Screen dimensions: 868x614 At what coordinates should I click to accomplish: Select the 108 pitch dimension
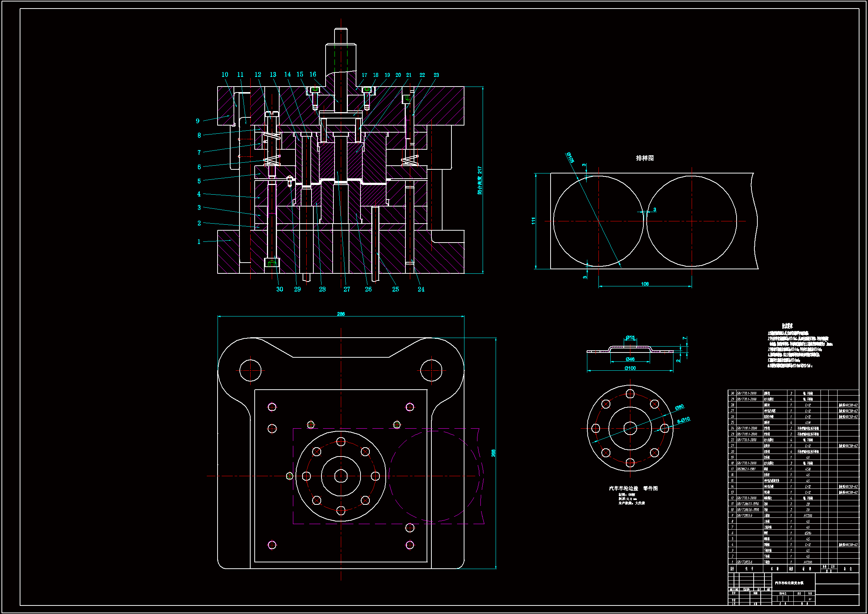[645, 284]
